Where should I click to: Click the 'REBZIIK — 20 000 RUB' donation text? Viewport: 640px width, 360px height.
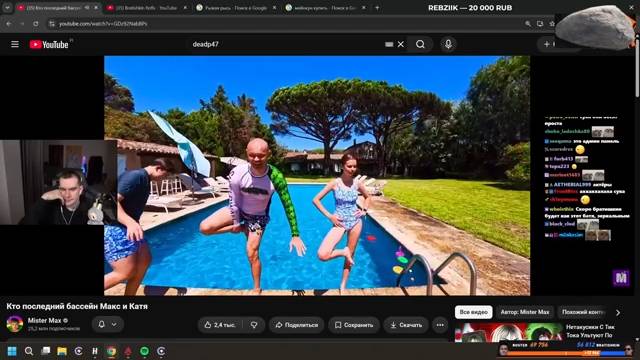pos(470,8)
